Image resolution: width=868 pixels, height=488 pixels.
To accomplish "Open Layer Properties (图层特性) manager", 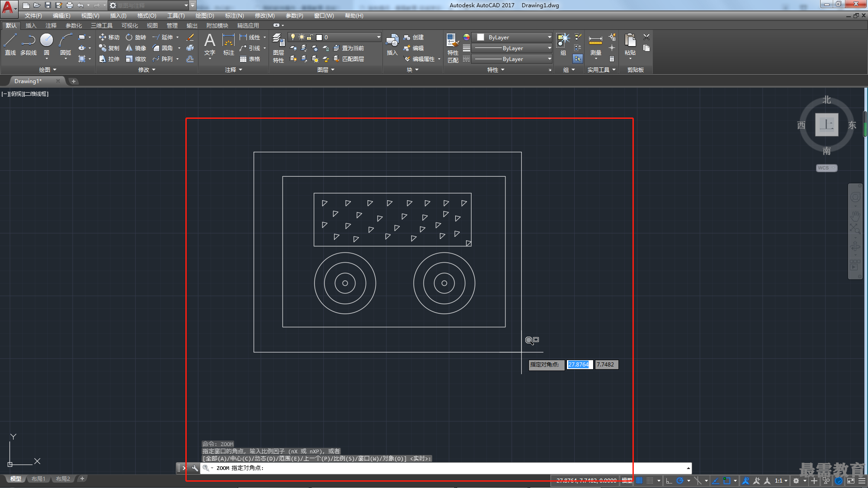I will click(278, 48).
